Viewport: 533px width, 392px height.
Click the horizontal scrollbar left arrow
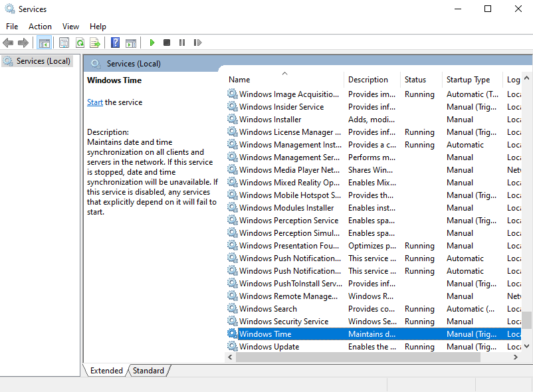click(x=230, y=357)
